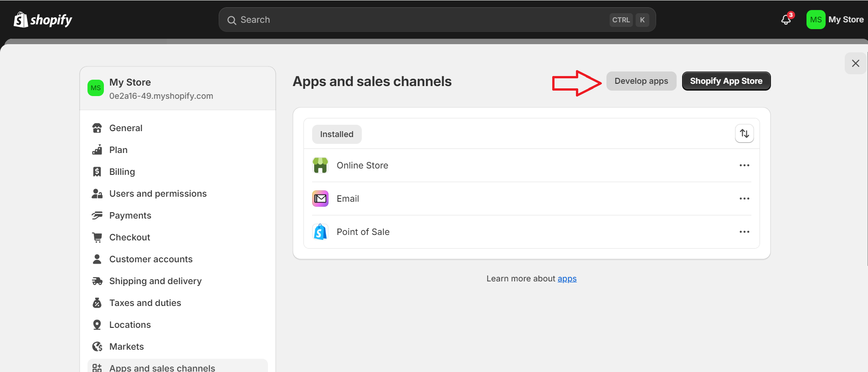Click the Point of Sale app icon
The image size is (868, 372).
point(320,232)
